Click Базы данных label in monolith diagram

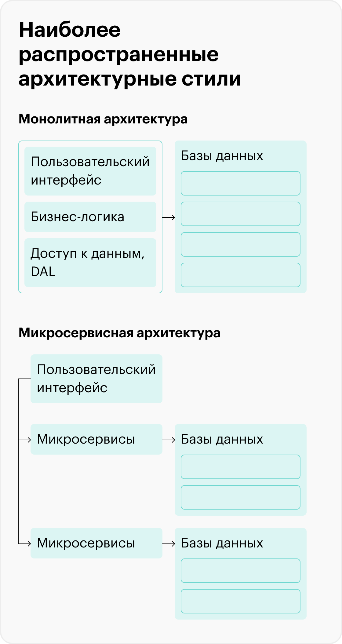(222, 156)
